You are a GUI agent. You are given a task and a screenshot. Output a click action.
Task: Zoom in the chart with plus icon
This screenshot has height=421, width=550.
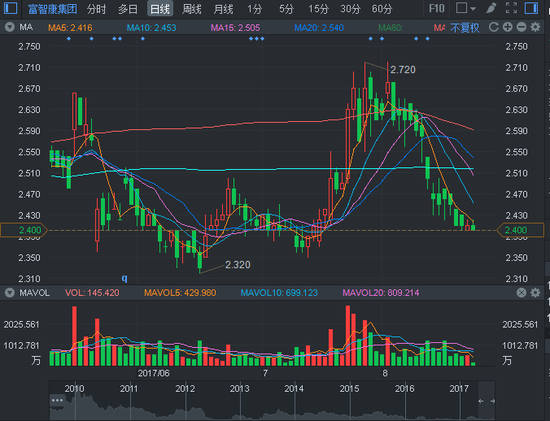[508, 27]
